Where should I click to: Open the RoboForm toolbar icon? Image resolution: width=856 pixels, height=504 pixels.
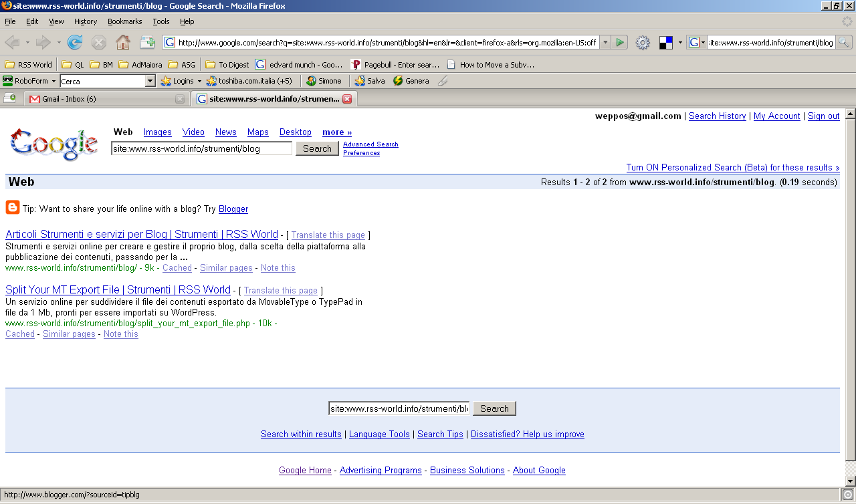coord(8,81)
